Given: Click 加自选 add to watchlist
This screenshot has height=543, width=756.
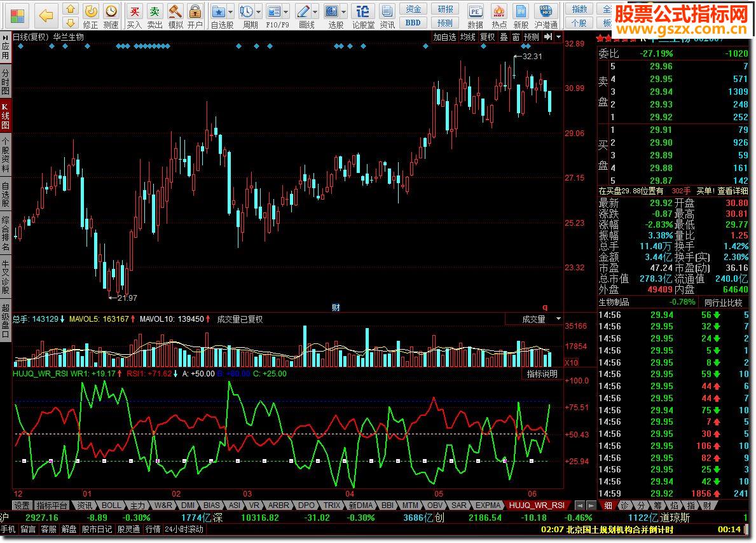Looking at the screenshot, I should 444,37.
